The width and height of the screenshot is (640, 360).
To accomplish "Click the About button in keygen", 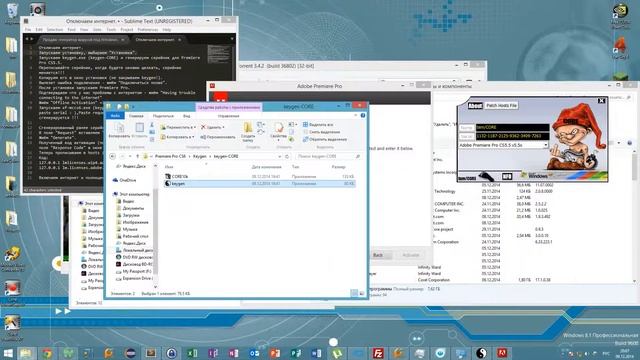I will (475, 105).
